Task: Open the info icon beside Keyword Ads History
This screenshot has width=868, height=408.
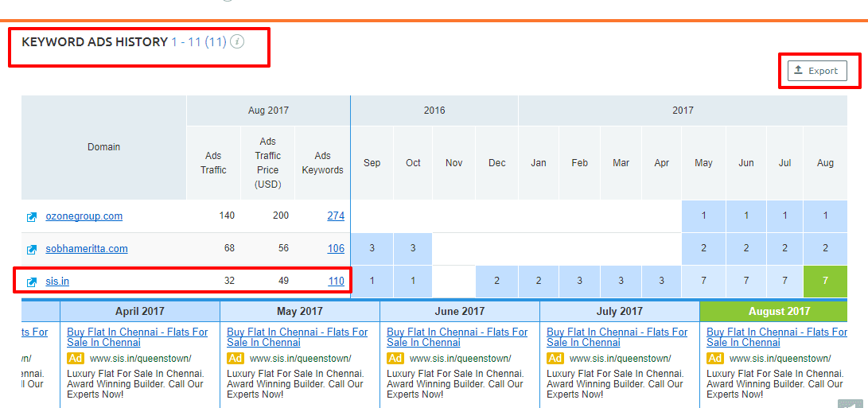Action: (237, 41)
